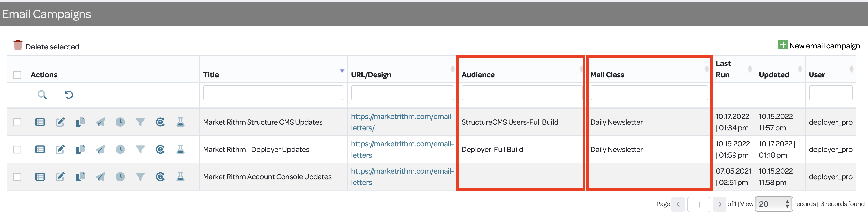Click clock schedule icon for Deployer Updates

tap(120, 149)
